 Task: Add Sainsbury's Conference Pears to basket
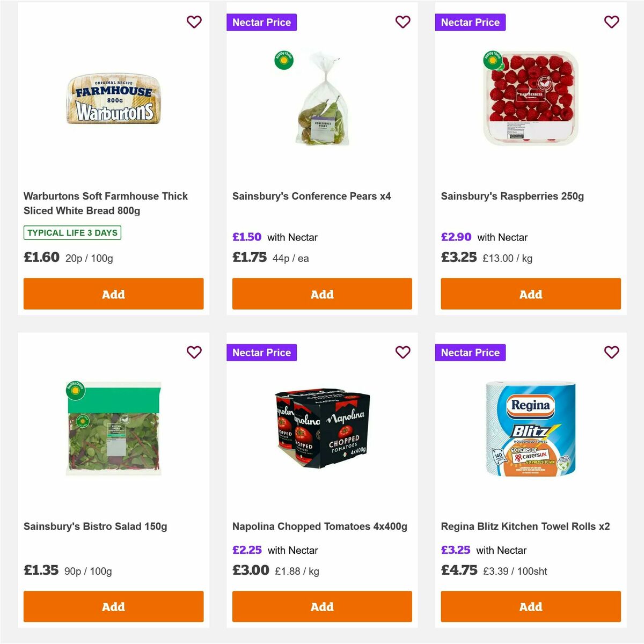(322, 294)
